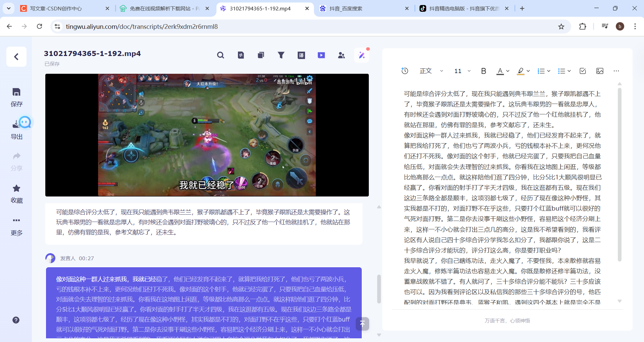Expand the font color dropdown arrow
This screenshot has width=644, height=342.
click(508, 71)
